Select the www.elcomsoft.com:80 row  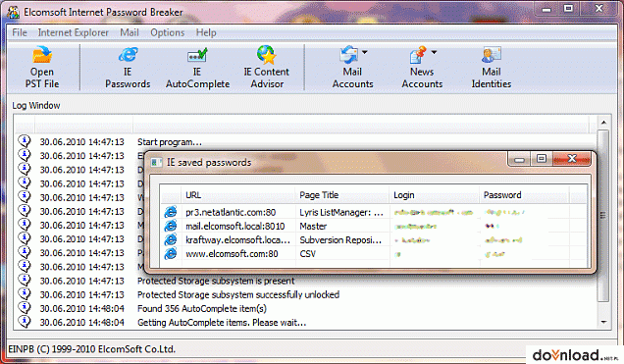(374, 254)
